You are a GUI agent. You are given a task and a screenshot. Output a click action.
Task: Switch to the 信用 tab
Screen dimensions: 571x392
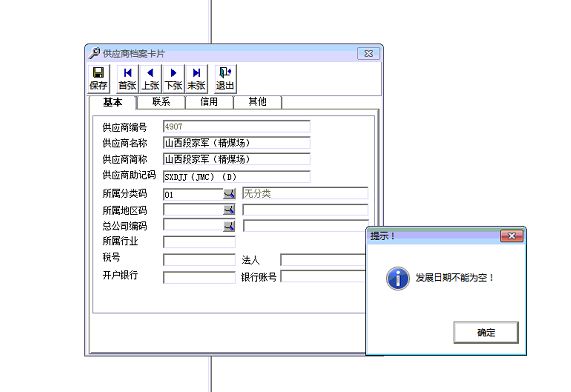pyautogui.click(x=209, y=102)
